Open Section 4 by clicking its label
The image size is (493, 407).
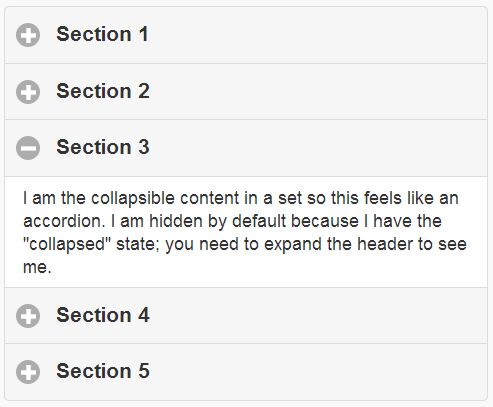click(x=103, y=315)
